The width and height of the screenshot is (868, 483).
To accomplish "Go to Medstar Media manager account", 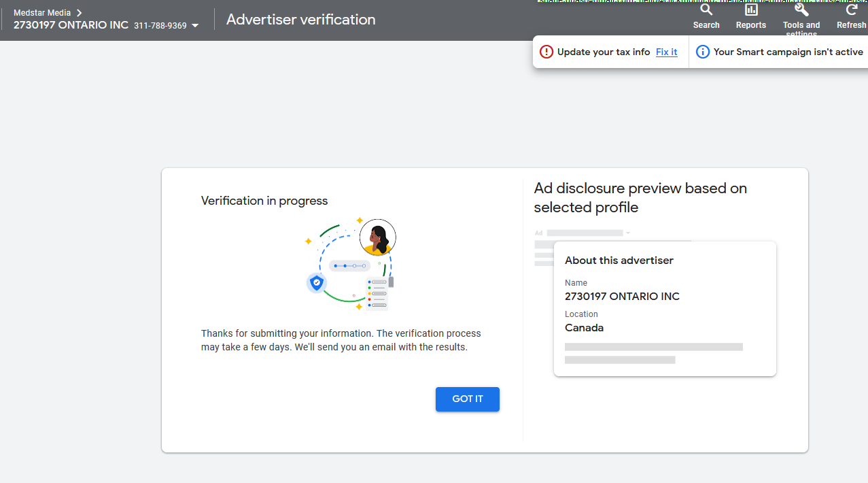I will [x=42, y=13].
